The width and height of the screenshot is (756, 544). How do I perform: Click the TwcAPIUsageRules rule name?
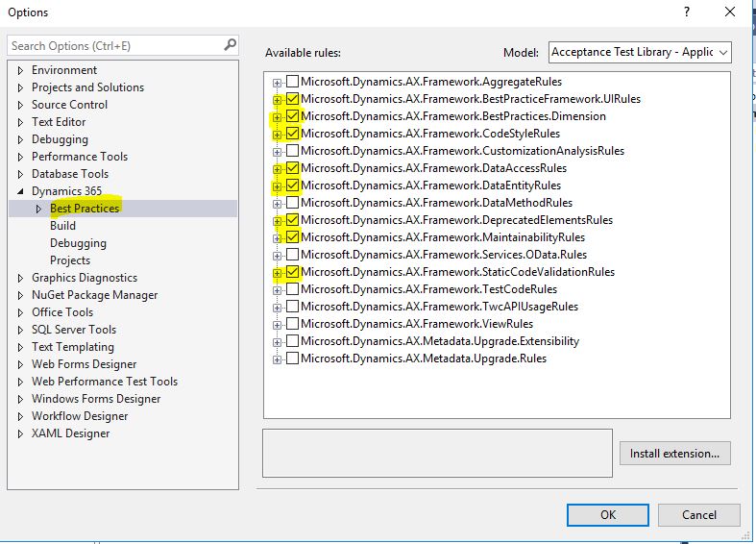[439, 307]
